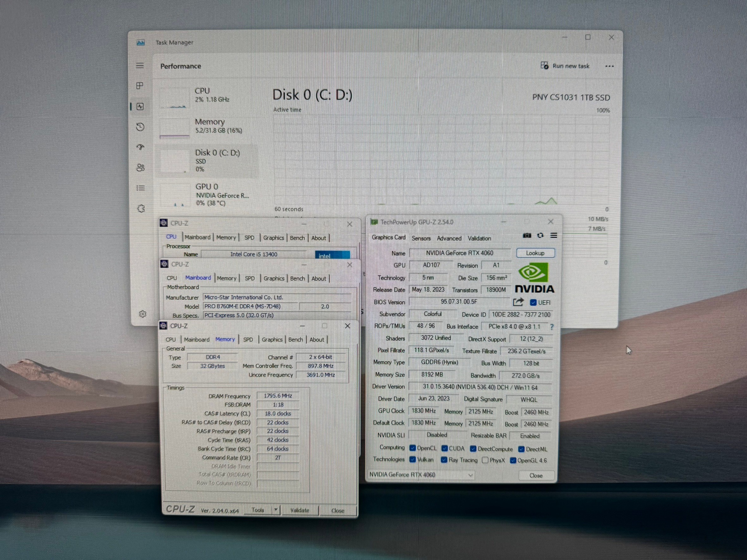This screenshot has height=560, width=747.
Task: Click BIOS version share/export icon
Action: click(518, 302)
